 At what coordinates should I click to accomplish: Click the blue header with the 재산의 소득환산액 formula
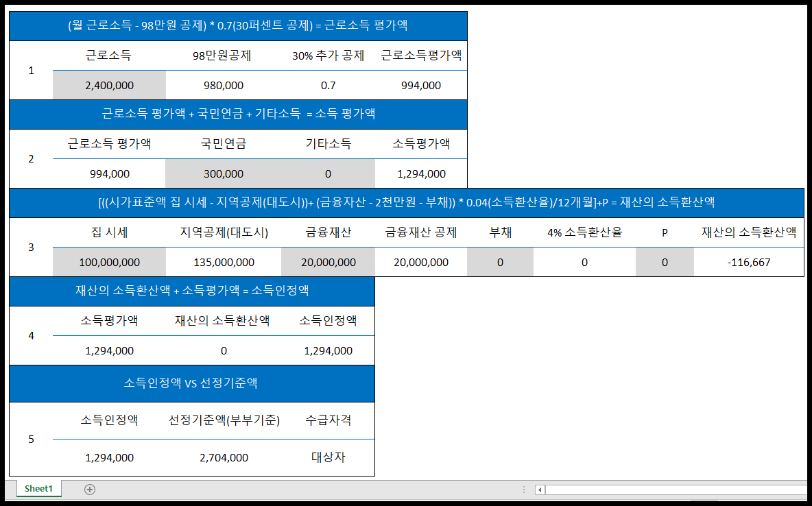[407, 202]
